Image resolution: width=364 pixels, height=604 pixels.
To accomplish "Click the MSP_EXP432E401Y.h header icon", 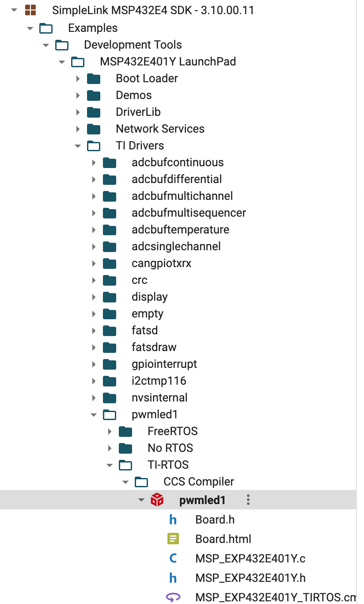I will pyautogui.click(x=173, y=578).
